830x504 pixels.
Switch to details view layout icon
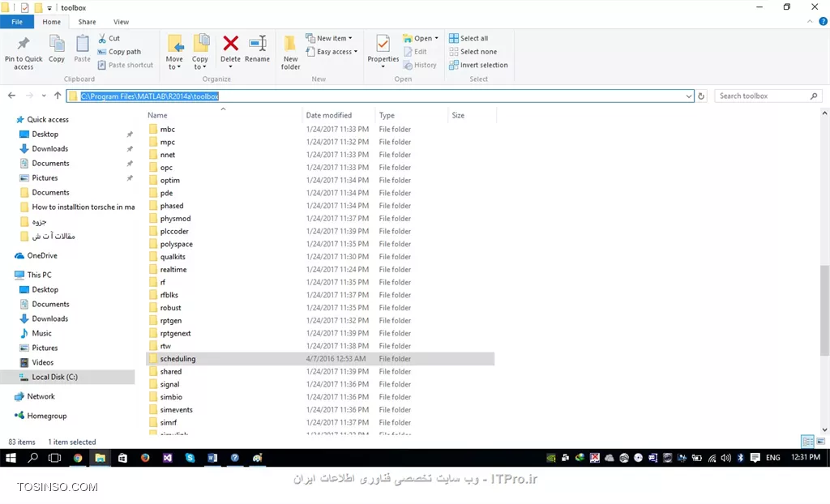[807, 441]
